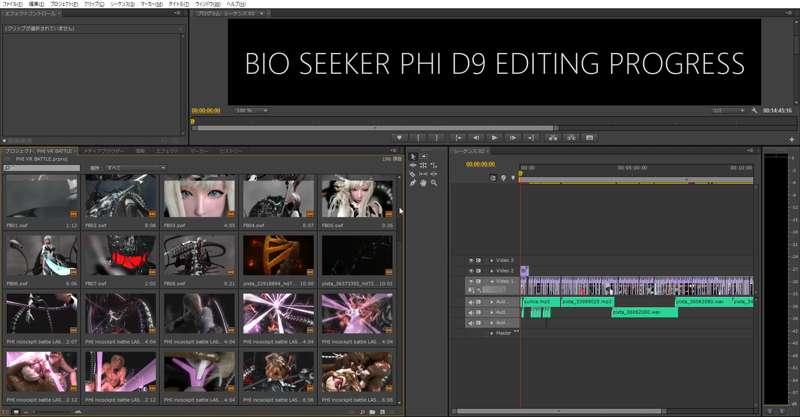Screen dimensions: 800x417
Task: Click Program monitor current timecode
Action: tap(206, 110)
